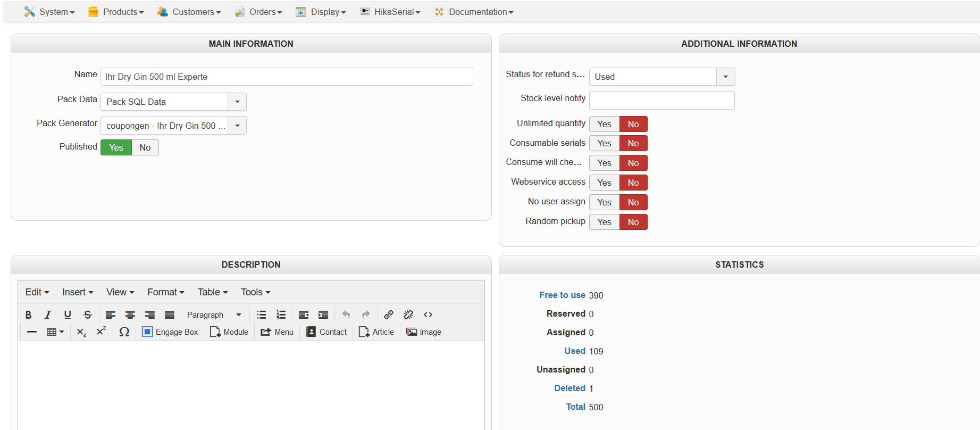
Task: Insert a Contact via editor button
Action: tap(326, 332)
